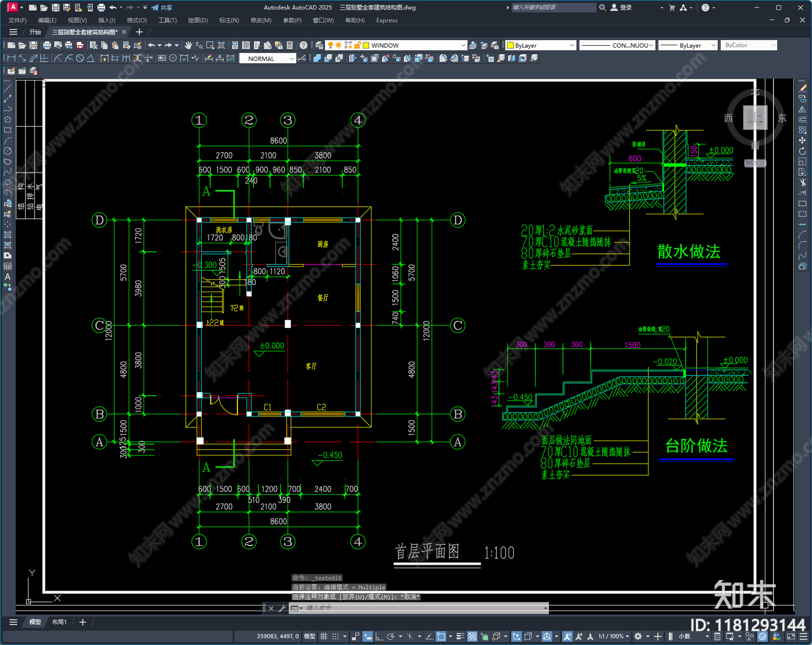Select the Multiline Text A tool
Viewport: 812px width, 645px height.
(8, 277)
